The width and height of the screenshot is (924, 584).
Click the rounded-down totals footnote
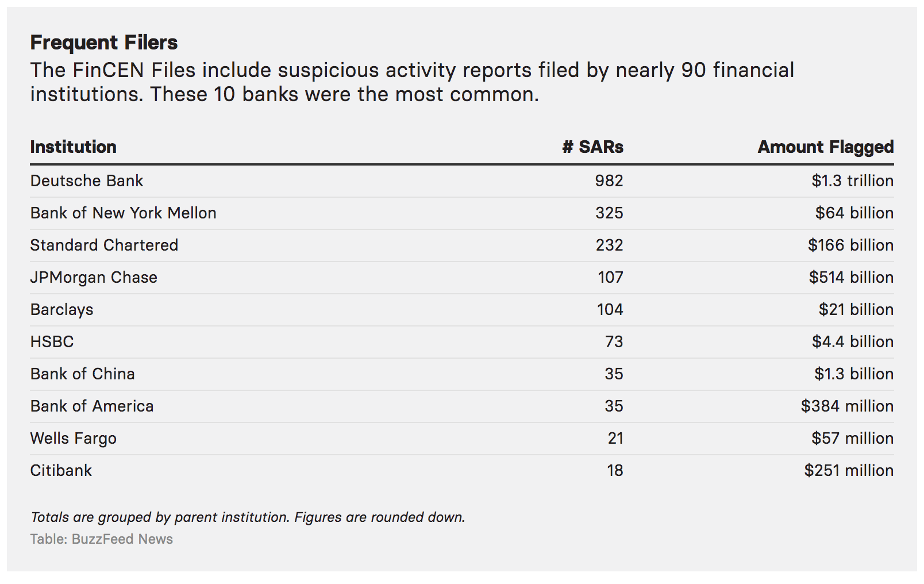click(x=248, y=517)
